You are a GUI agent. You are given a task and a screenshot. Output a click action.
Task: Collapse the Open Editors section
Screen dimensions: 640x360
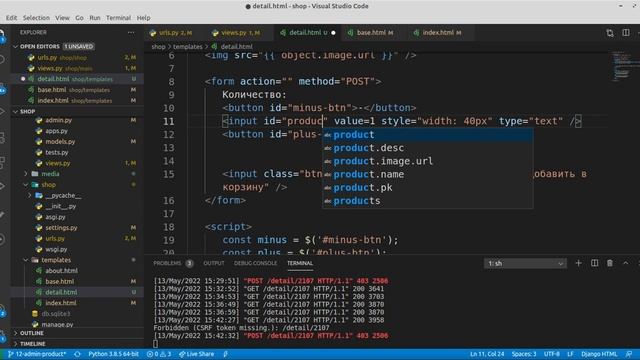pyautogui.click(x=16, y=47)
